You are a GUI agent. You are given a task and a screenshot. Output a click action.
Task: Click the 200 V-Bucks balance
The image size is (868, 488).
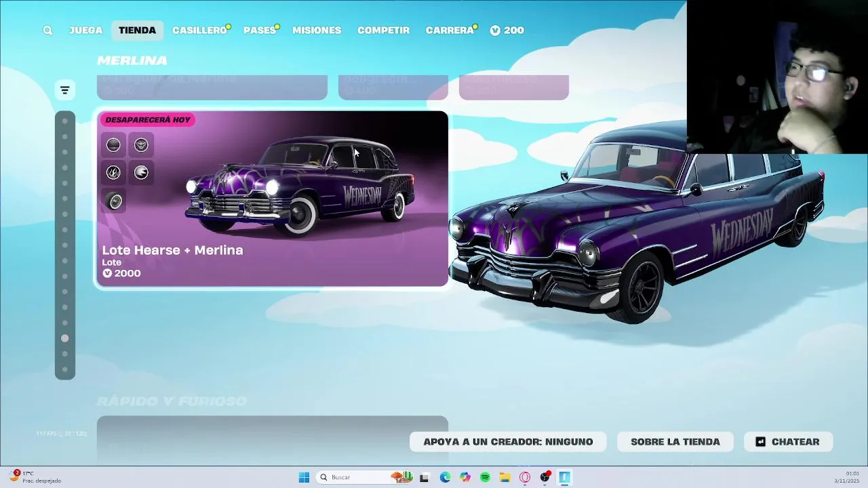tap(507, 30)
